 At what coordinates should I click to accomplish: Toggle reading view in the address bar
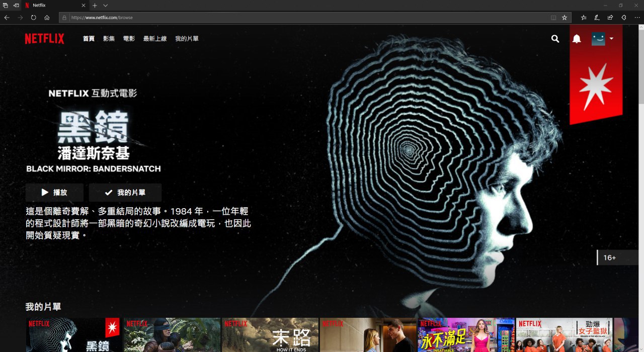[553, 17]
